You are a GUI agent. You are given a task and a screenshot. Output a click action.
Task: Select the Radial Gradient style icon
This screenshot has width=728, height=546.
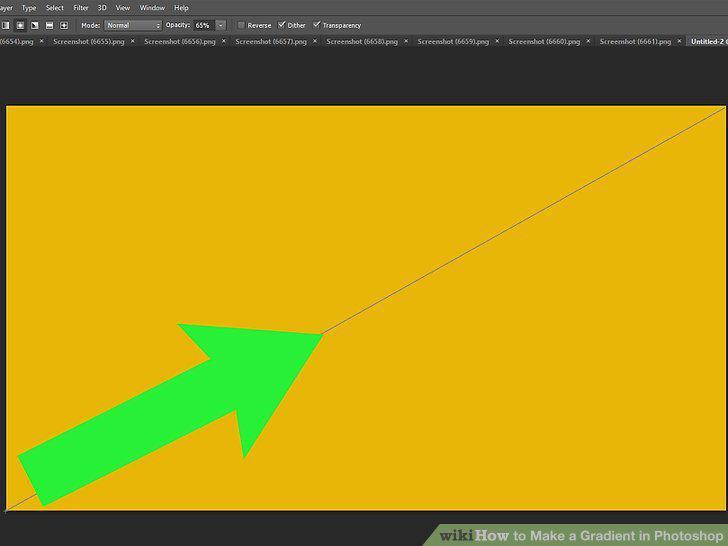pos(20,26)
